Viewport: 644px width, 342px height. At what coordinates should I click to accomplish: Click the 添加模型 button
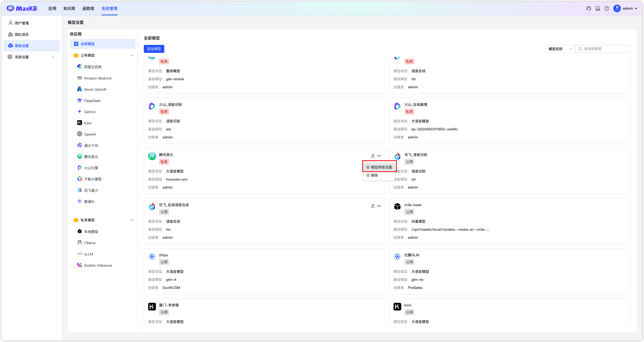tap(154, 49)
